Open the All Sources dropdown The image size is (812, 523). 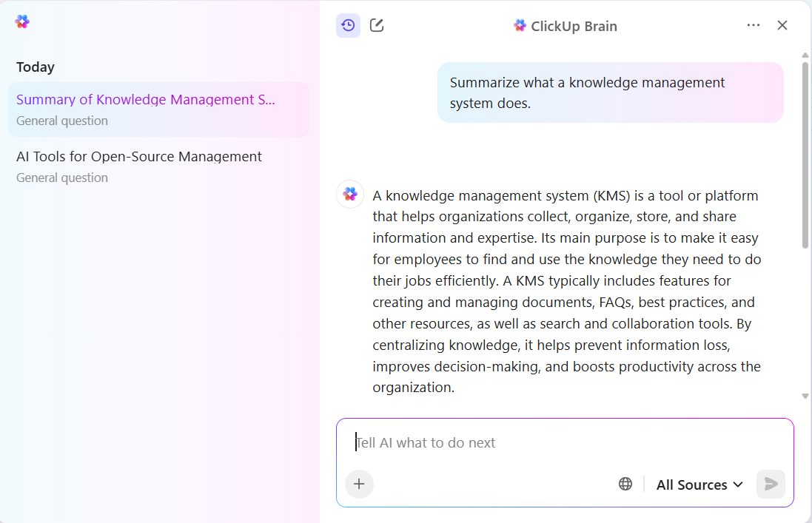point(693,485)
